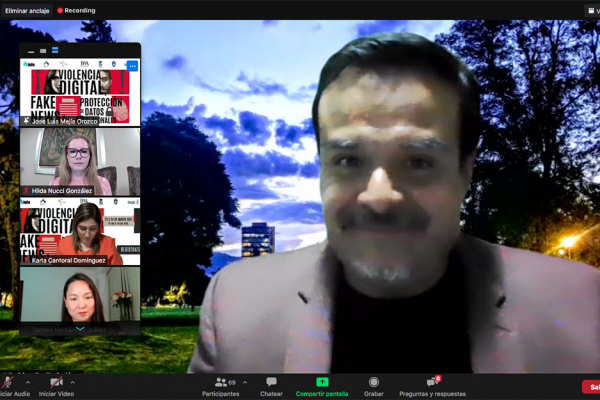Select the blue stacked thumbnails view icon

(x=55, y=51)
